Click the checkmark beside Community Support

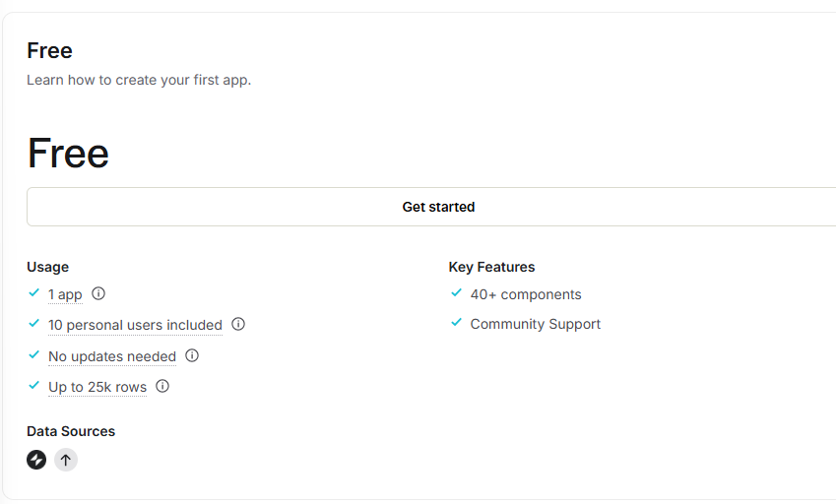pos(456,323)
